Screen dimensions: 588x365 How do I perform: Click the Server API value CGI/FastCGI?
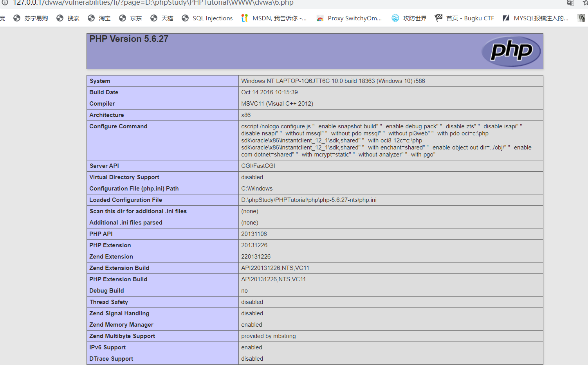click(x=258, y=166)
